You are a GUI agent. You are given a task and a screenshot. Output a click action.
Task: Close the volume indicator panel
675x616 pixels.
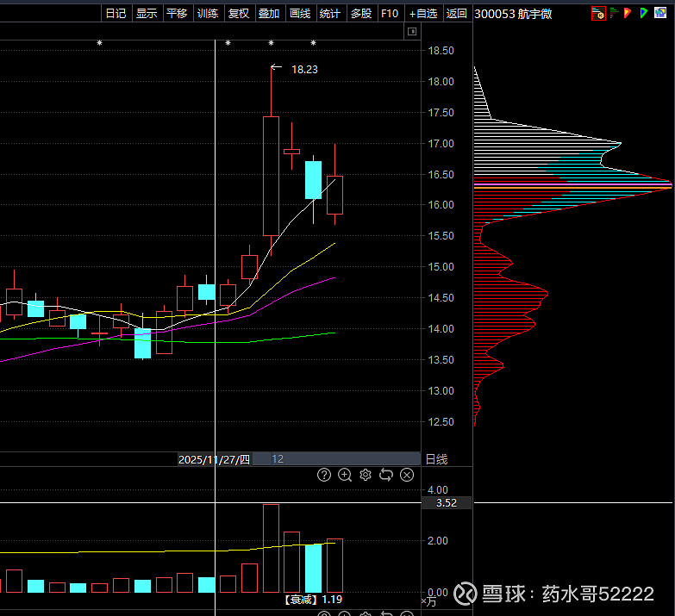pyautogui.click(x=407, y=475)
